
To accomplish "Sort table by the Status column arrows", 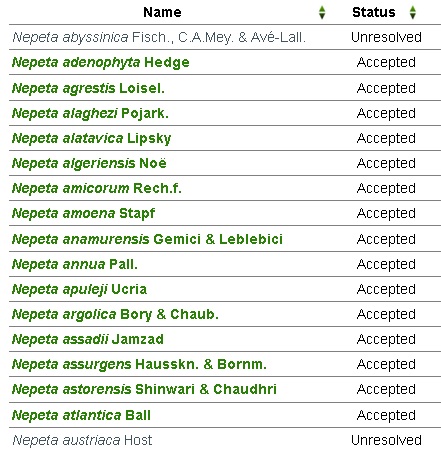I will (413, 12).
